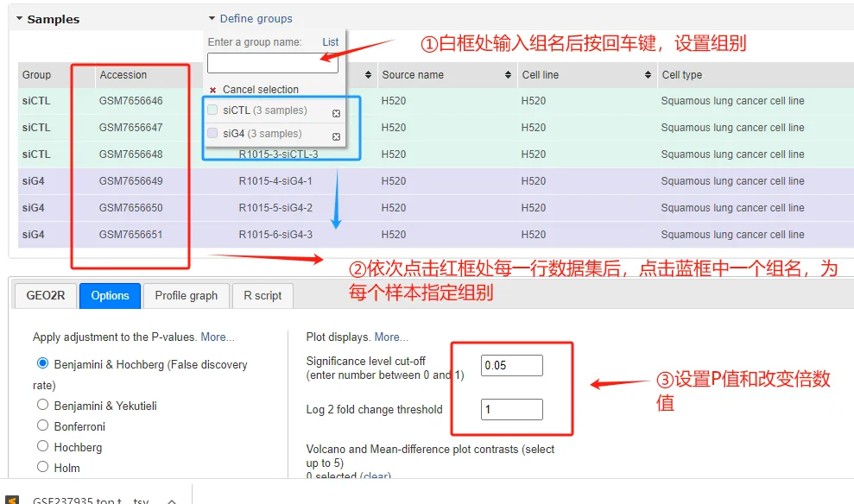Viewport: 854px width, 504px height.
Task: Click the Significance level cut-off field
Action: pyautogui.click(x=511, y=365)
